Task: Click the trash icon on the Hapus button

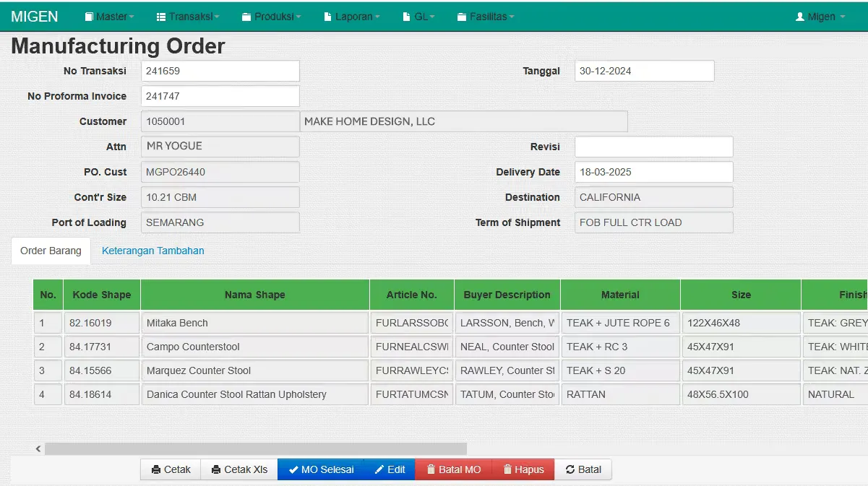Action: (507, 469)
